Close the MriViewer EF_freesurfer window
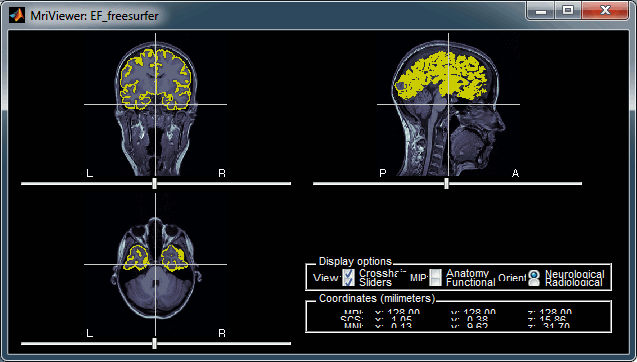The height and width of the screenshot is (362, 637). tap(605, 11)
